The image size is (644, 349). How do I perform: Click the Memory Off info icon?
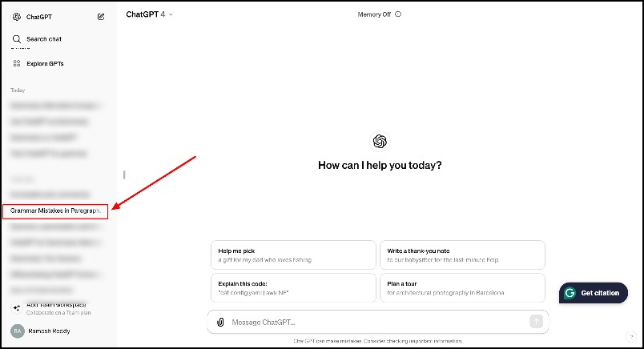point(398,14)
